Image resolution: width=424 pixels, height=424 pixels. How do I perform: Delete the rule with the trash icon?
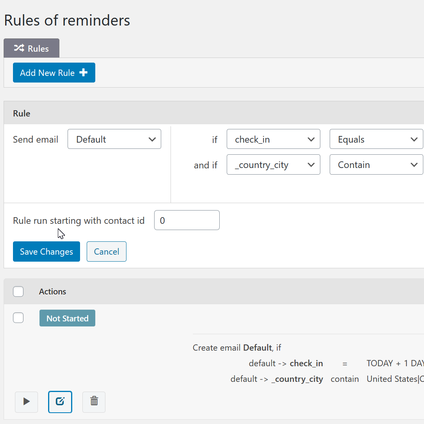tap(94, 402)
